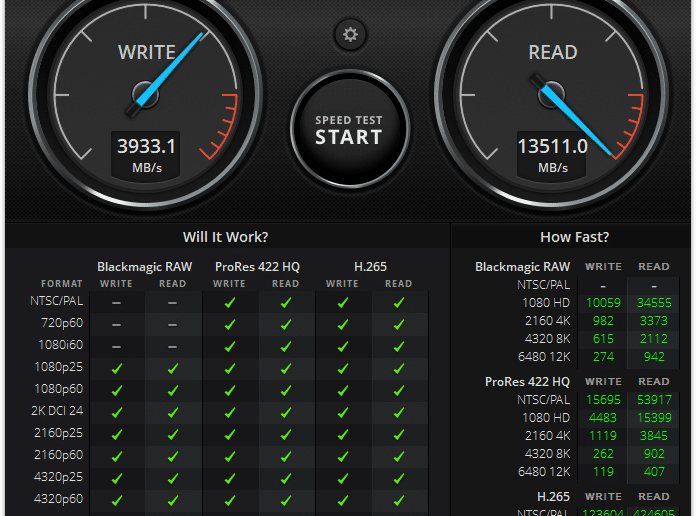The height and width of the screenshot is (516, 696).
Task: Click the 2K DCI 24 ProRes 422 HQ write checkmark
Action: point(230,413)
